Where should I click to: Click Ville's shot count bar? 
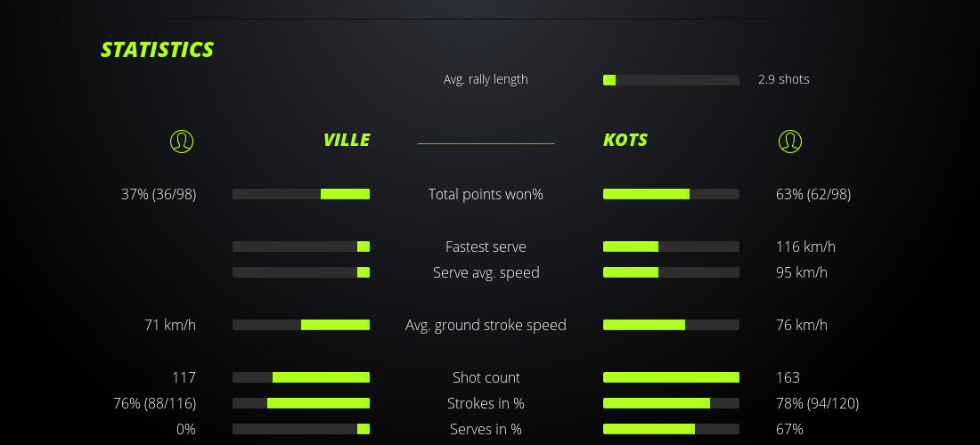pos(301,377)
